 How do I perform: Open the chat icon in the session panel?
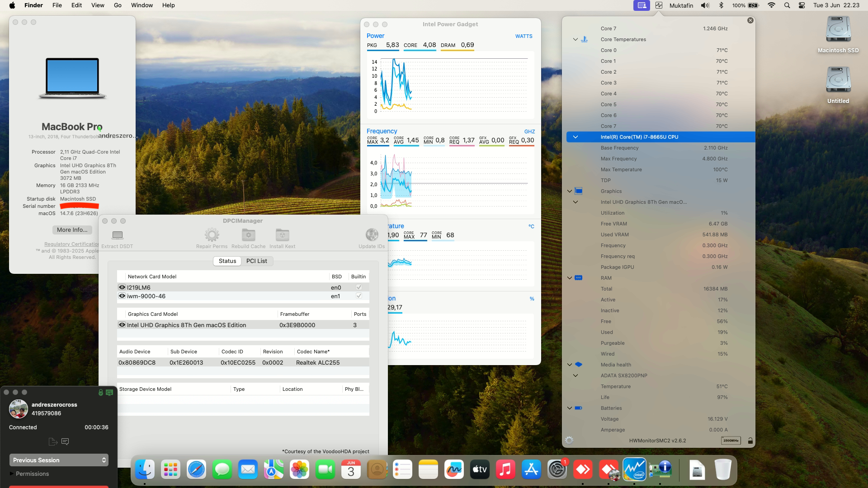[x=66, y=441]
